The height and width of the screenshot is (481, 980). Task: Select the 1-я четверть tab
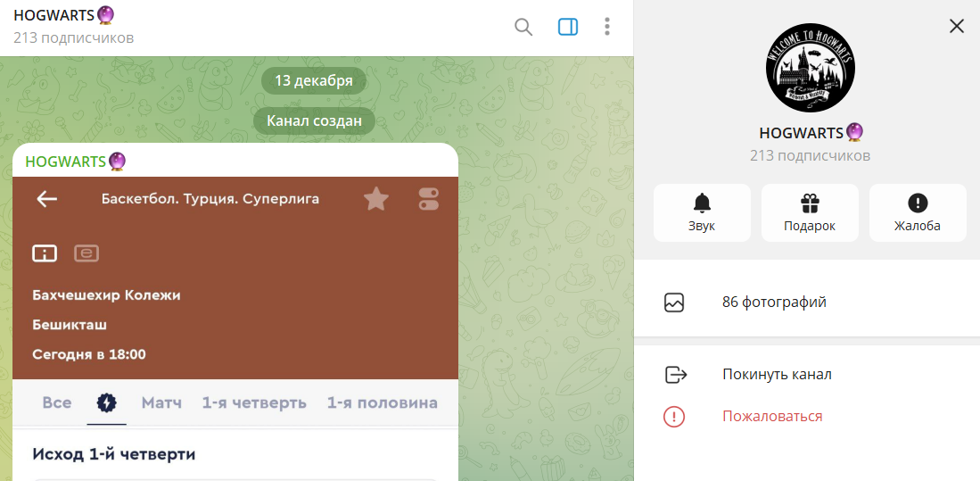tap(254, 402)
